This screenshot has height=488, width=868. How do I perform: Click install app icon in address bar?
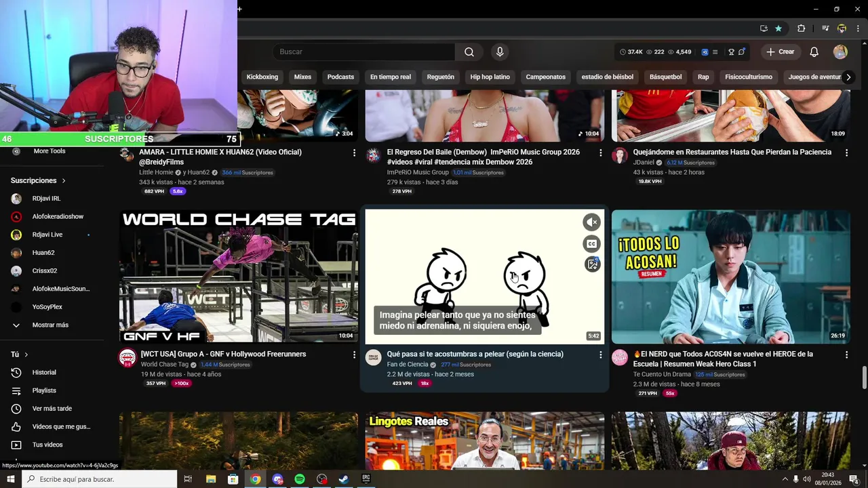[x=764, y=28]
